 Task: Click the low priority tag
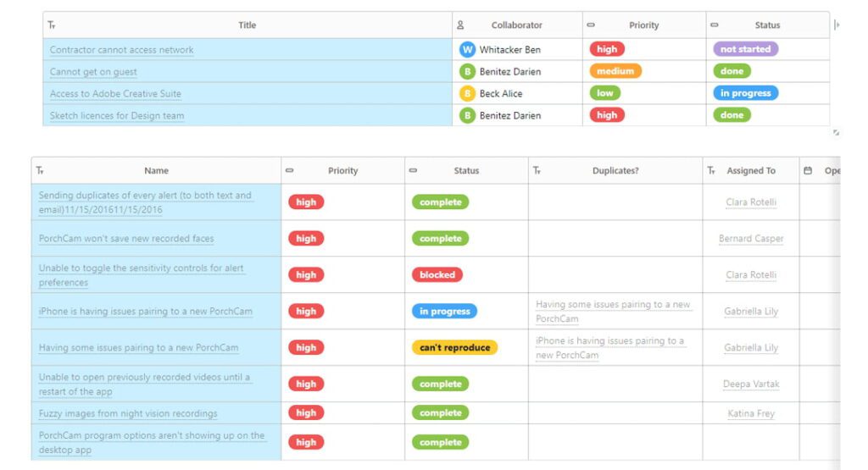point(604,93)
